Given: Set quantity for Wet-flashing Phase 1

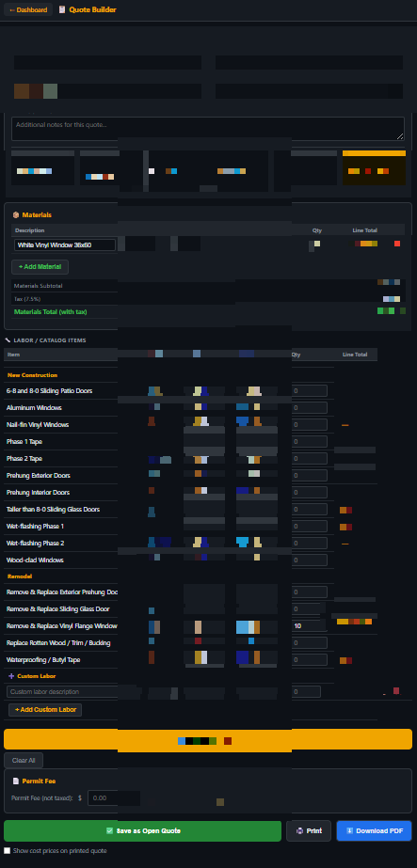Looking at the screenshot, I should click(309, 527).
